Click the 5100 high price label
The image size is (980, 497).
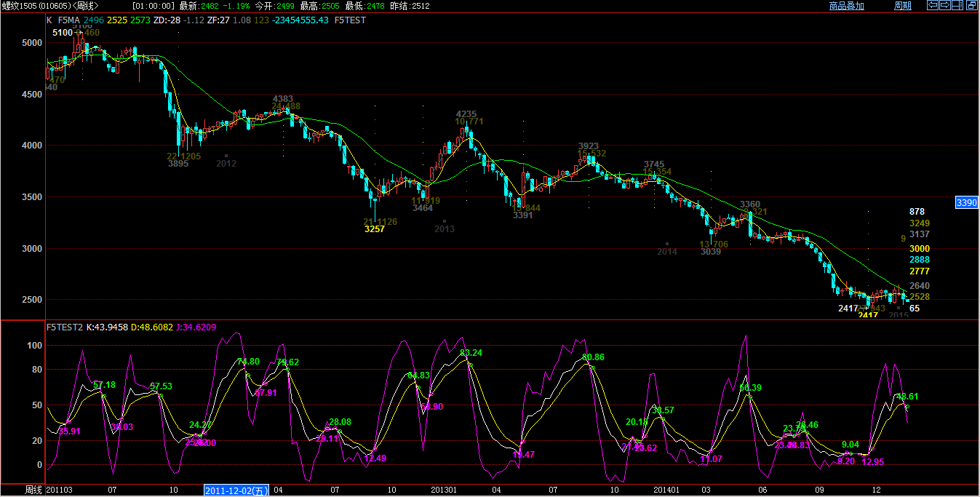(x=63, y=33)
